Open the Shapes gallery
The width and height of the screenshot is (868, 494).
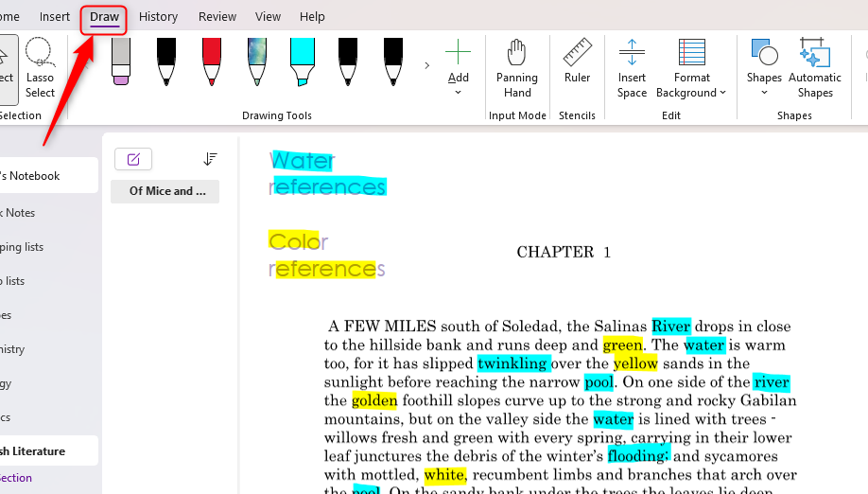coord(764,67)
